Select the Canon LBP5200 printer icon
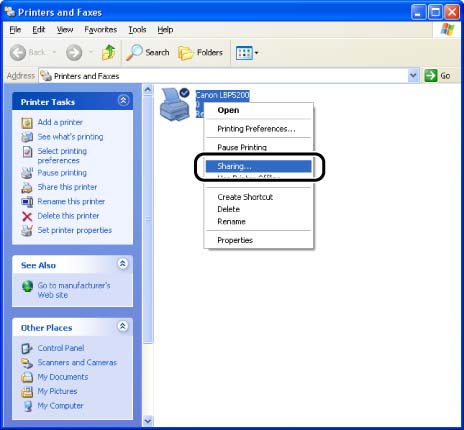 coord(175,105)
